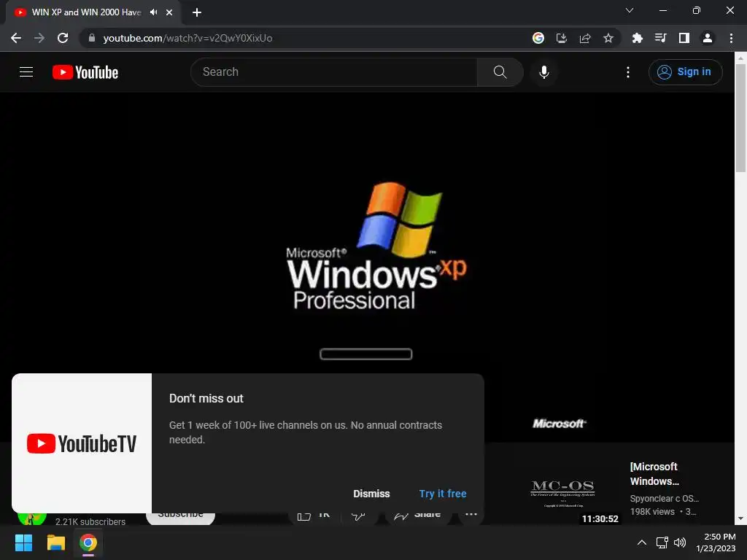Open YouTube settings three-dot menu
Viewport: 747px width, 560px height.
[628, 72]
